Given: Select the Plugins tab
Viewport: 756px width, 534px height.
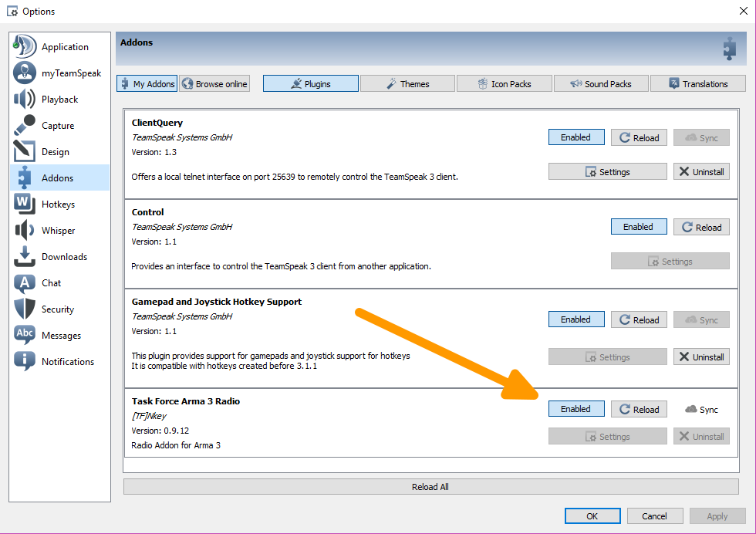Looking at the screenshot, I should point(310,84).
